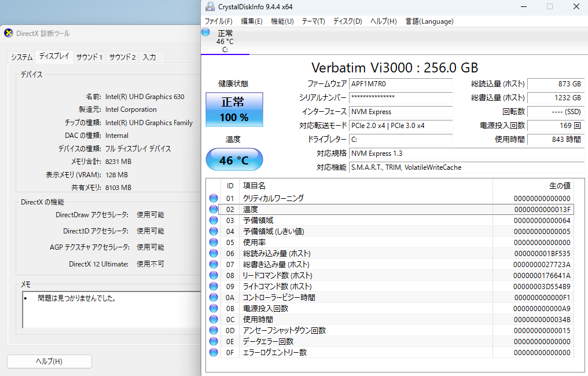Click the 総読込量 (ホスト) value 873 GB
Image resolution: width=588 pixels, height=376 pixels.
[x=556, y=84]
